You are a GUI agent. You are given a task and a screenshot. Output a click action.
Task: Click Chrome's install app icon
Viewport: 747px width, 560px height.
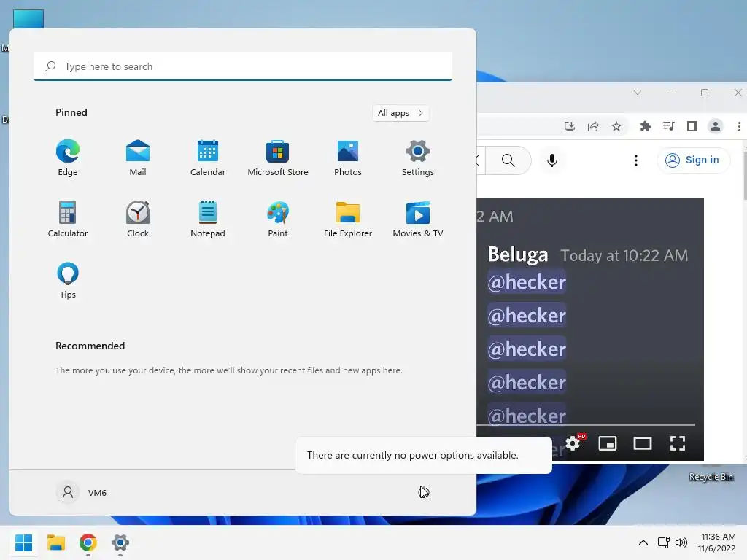(x=569, y=126)
